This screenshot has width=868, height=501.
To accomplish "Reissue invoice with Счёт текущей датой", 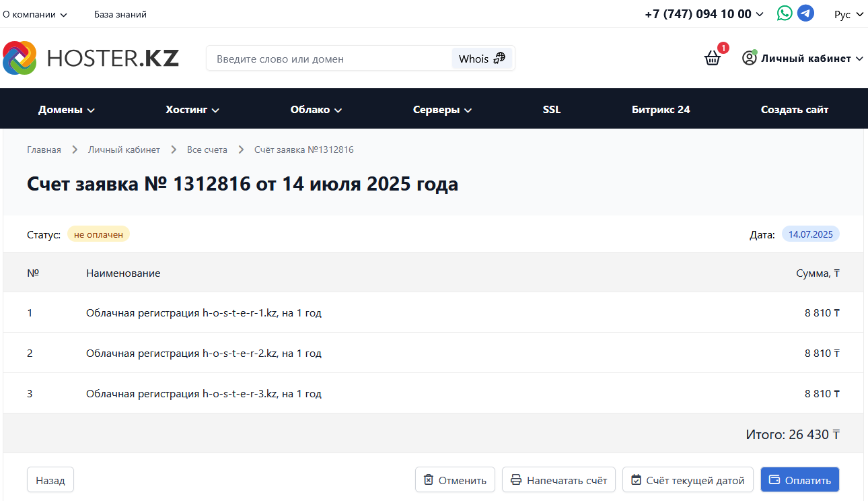I will (x=688, y=480).
